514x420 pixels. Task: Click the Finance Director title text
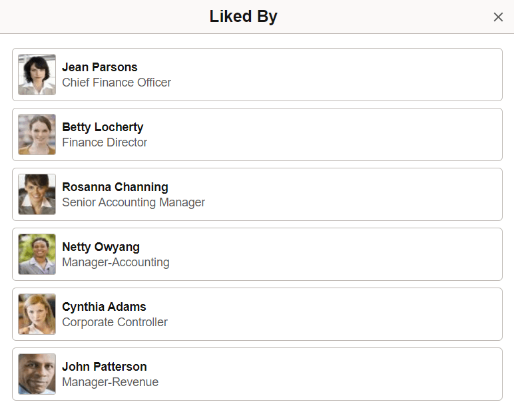(105, 142)
